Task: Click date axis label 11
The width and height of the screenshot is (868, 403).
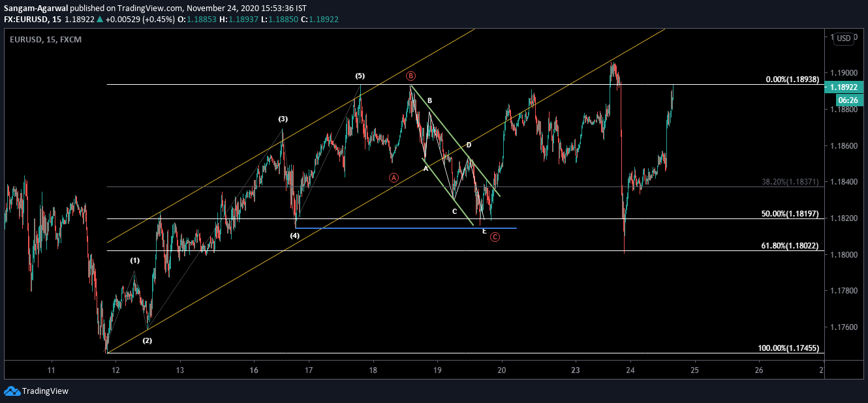Action: coord(51,370)
